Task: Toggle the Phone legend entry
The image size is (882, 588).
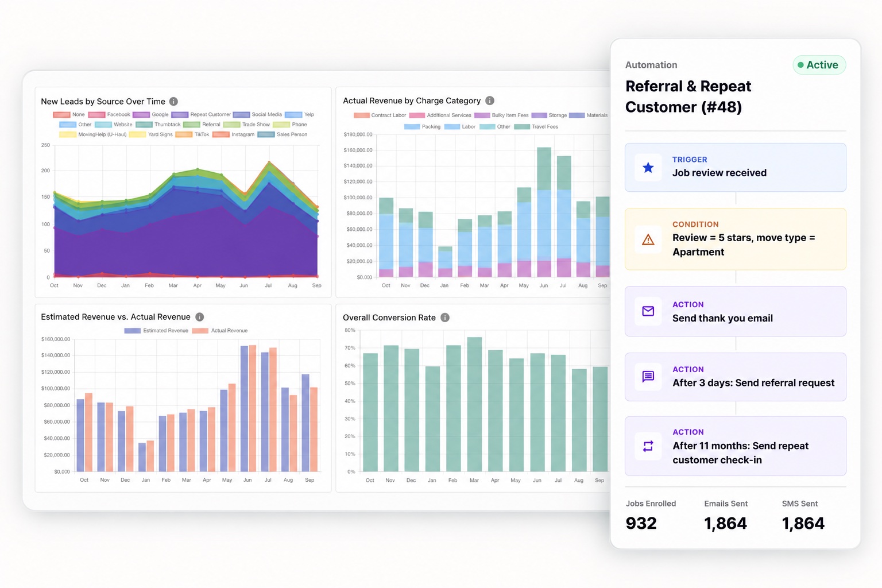Action: click(x=290, y=125)
